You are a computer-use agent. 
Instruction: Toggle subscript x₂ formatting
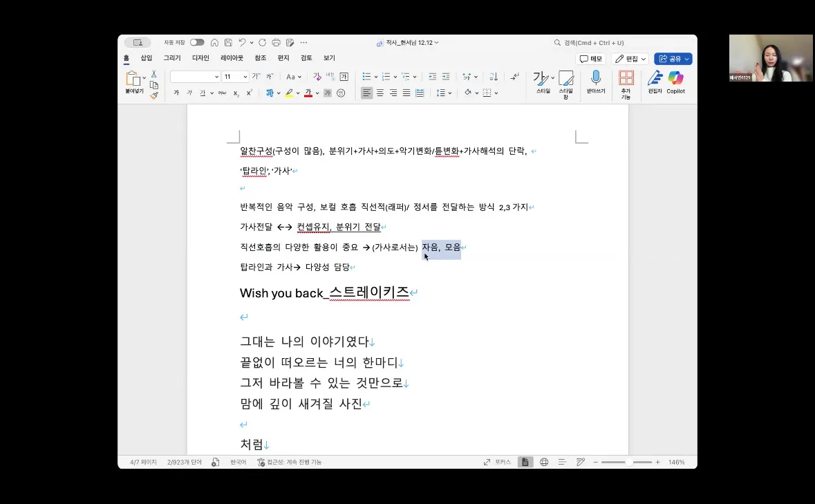tap(236, 93)
